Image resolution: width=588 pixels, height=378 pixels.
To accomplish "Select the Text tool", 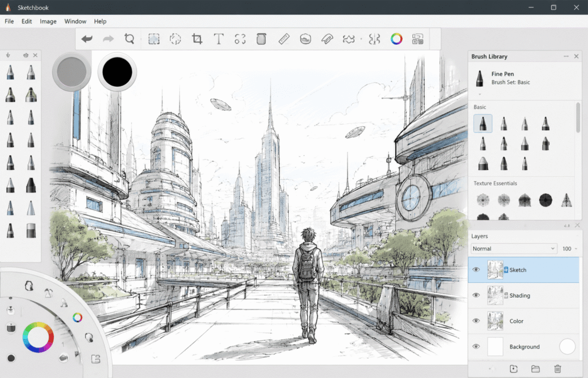I will [x=219, y=38].
